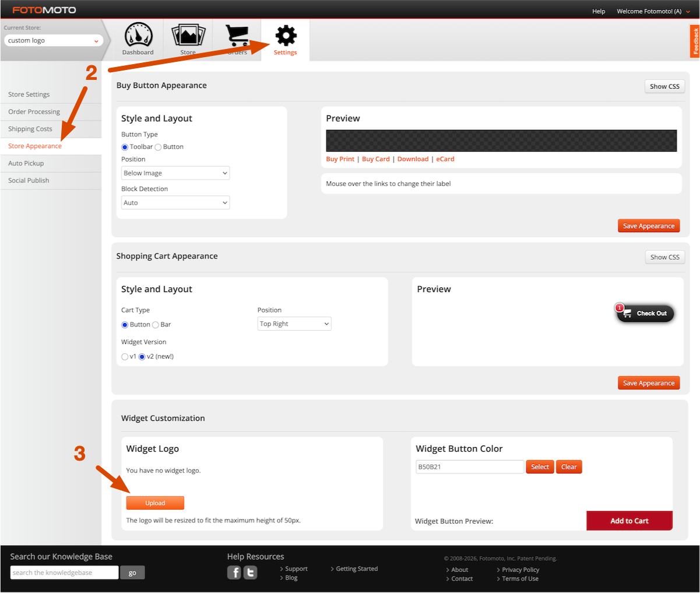Select widget version v1 radio
The width and height of the screenshot is (700, 593).
click(x=125, y=357)
